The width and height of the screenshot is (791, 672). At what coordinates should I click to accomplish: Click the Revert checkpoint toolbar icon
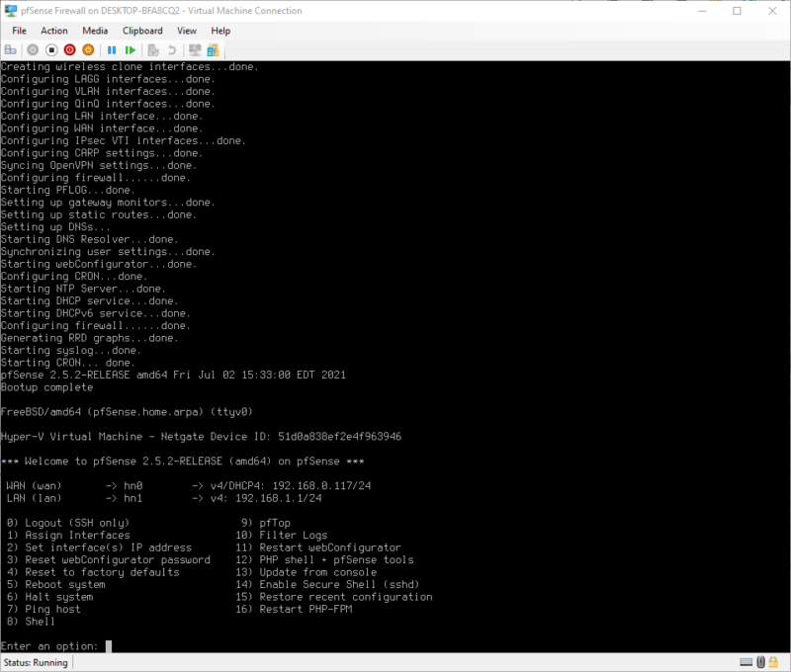[170, 49]
